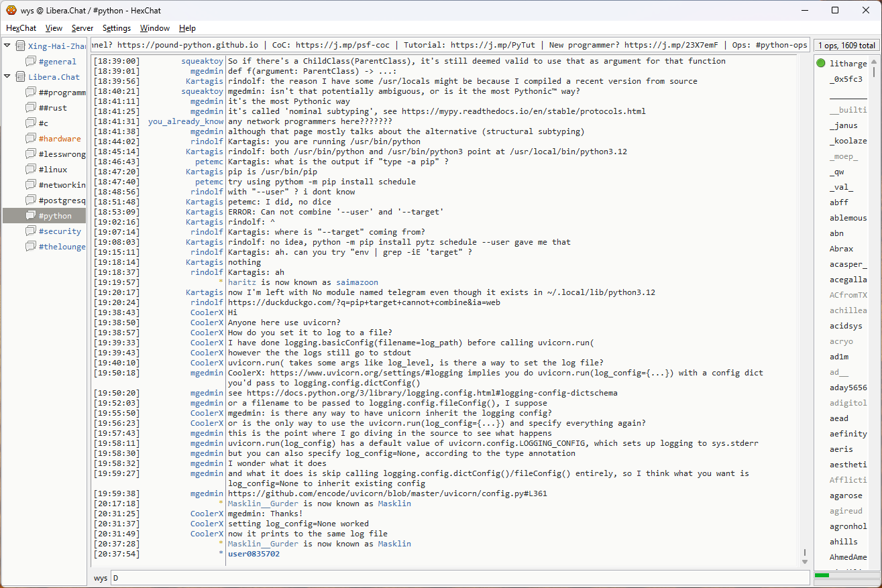The width and height of the screenshot is (882, 588).
Task: Switch to the #security channel
Action: [60, 231]
